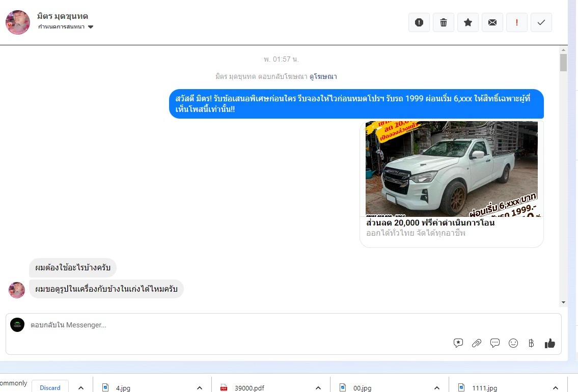Expand options for the 39000.pdf download
This screenshot has height=392, width=578.
tap(318, 388)
